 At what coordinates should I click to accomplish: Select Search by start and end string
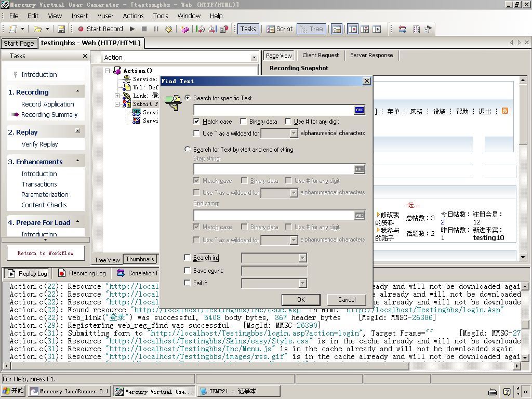tap(187, 149)
